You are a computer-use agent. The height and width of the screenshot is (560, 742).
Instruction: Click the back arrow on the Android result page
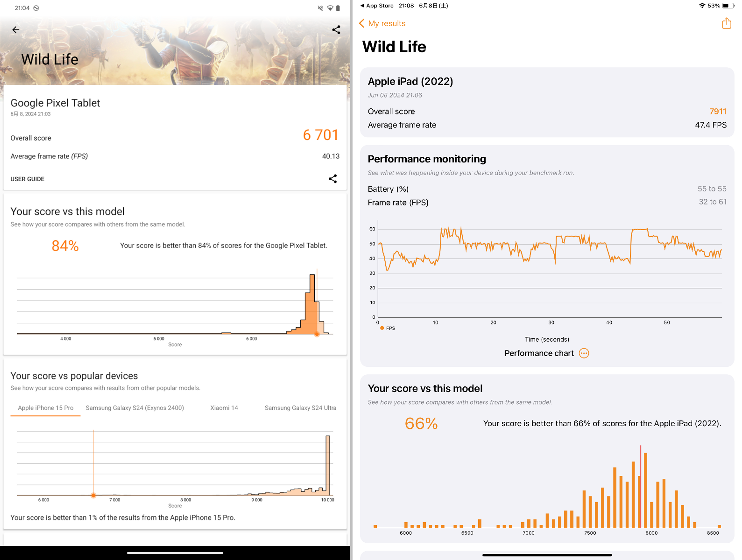[x=16, y=29]
